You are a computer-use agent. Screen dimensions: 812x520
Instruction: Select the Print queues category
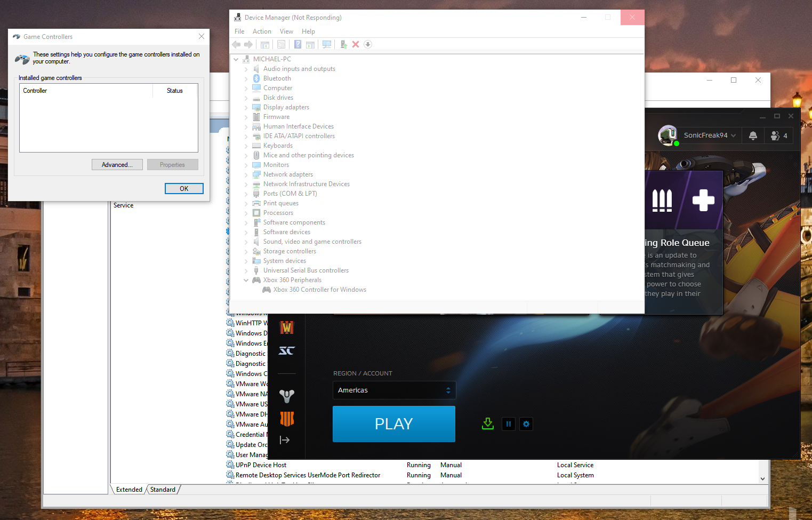280,203
